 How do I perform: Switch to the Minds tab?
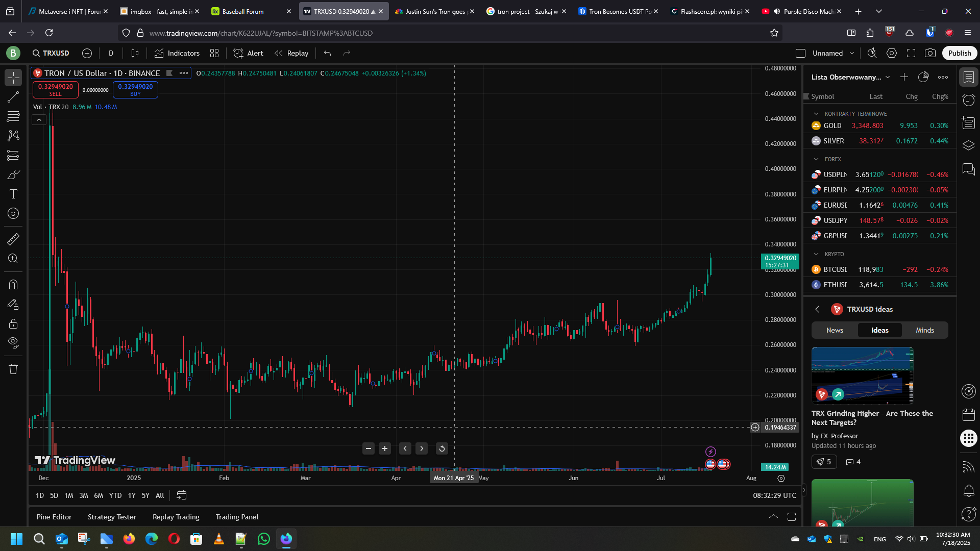[924, 330]
